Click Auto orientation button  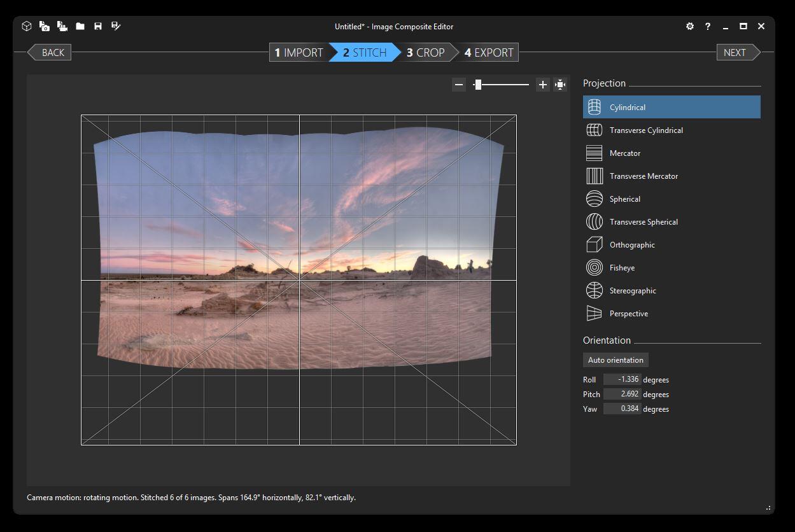(616, 360)
